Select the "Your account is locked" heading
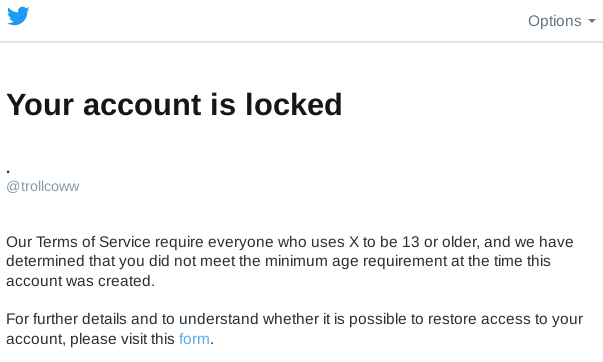This screenshot has width=603, height=362. pyautogui.click(x=174, y=105)
